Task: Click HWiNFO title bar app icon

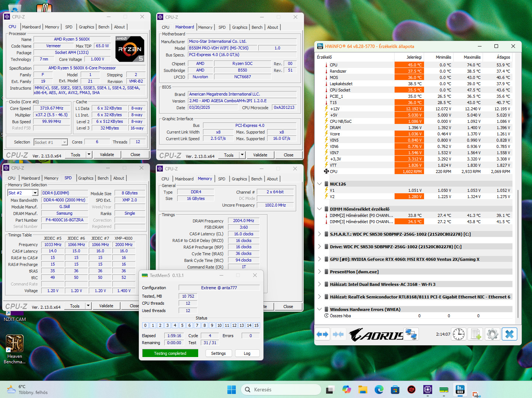Action: click(x=320, y=46)
